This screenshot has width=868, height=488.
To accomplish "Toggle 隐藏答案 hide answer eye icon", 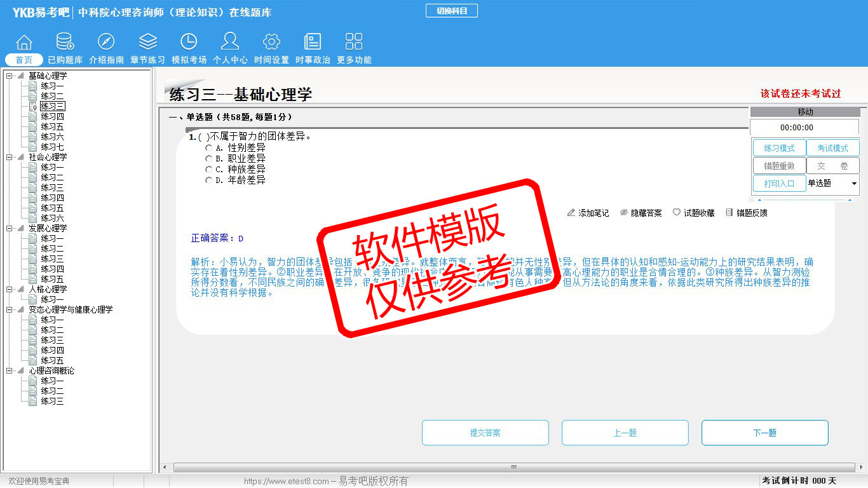I will [624, 213].
